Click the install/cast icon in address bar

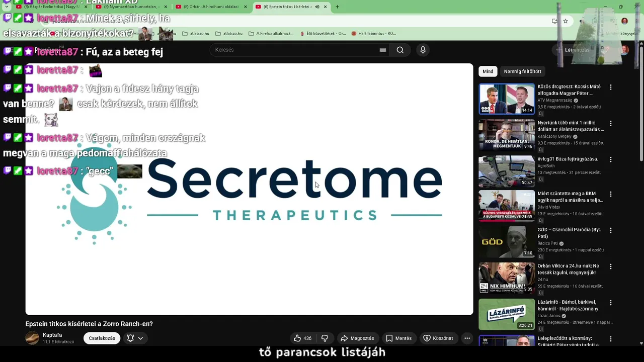coord(554,21)
